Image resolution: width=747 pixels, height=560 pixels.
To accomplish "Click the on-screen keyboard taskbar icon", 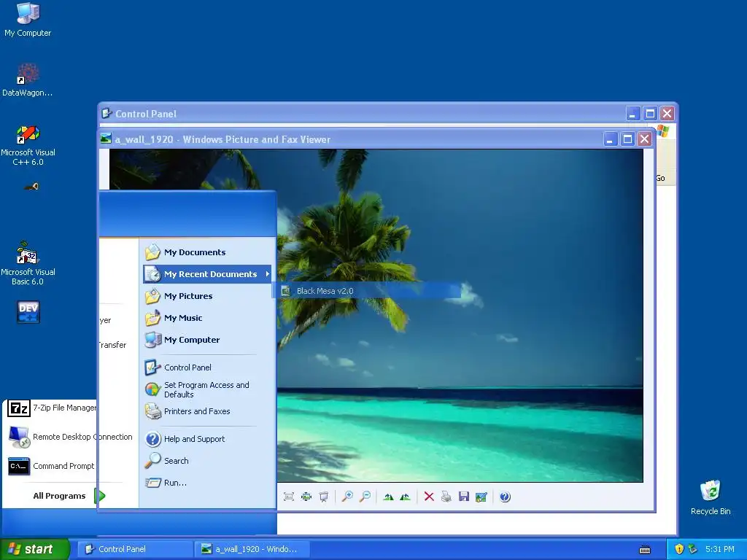I will 645,550.
